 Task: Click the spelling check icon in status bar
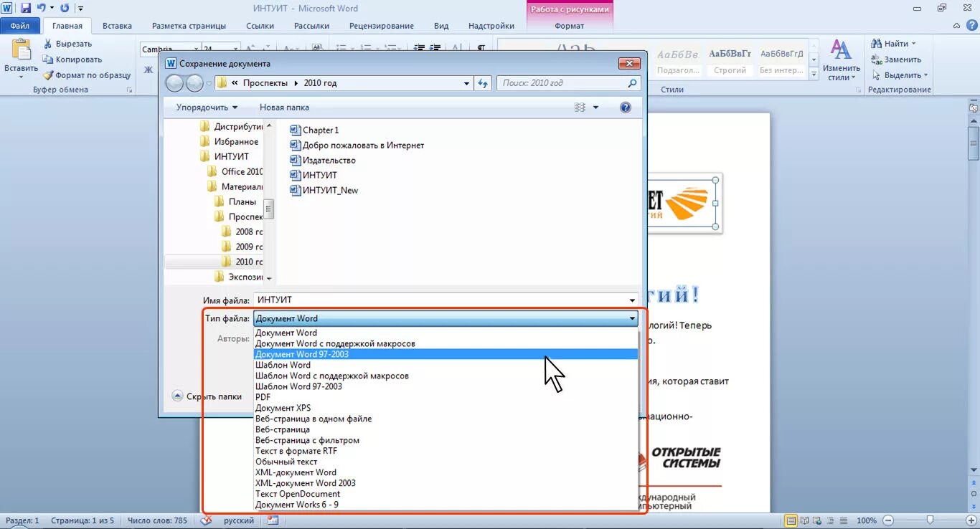click(206, 520)
